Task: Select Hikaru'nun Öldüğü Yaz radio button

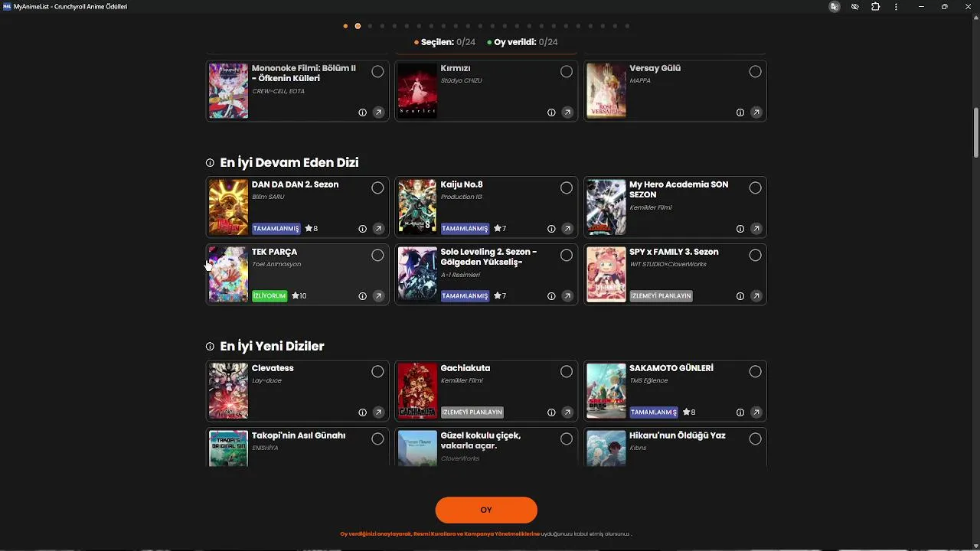Action: point(756,439)
